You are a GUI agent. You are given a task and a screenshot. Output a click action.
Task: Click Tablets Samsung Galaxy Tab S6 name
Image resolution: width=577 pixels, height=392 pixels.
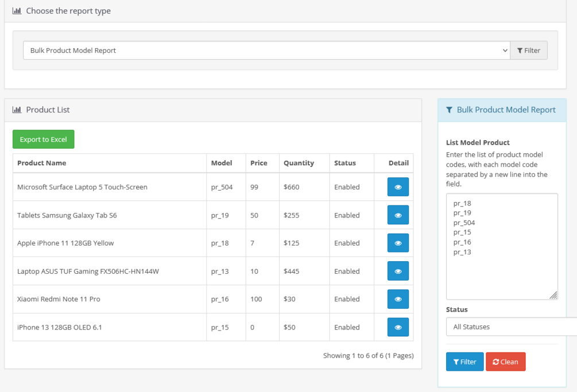[x=67, y=215]
